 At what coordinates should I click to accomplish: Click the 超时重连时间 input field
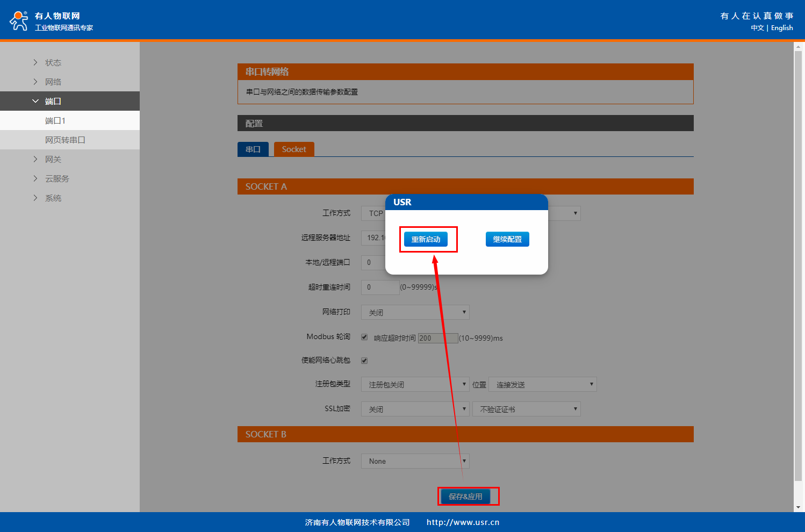pos(380,287)
